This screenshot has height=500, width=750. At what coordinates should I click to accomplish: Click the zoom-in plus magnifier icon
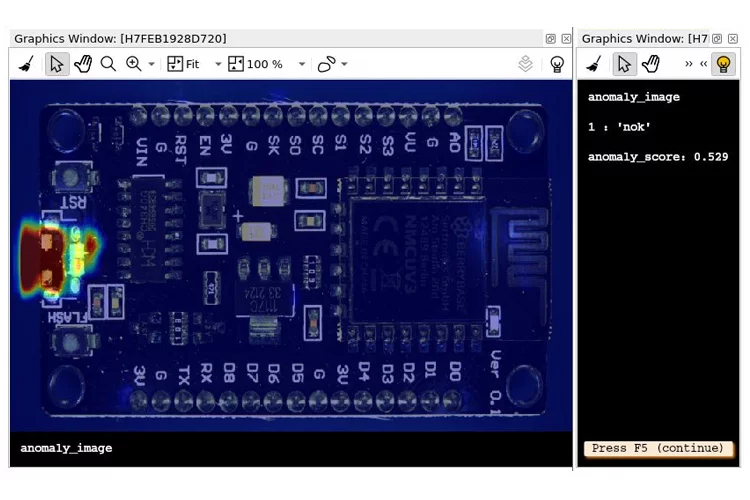pyautogui.click(x=134, y=64)
